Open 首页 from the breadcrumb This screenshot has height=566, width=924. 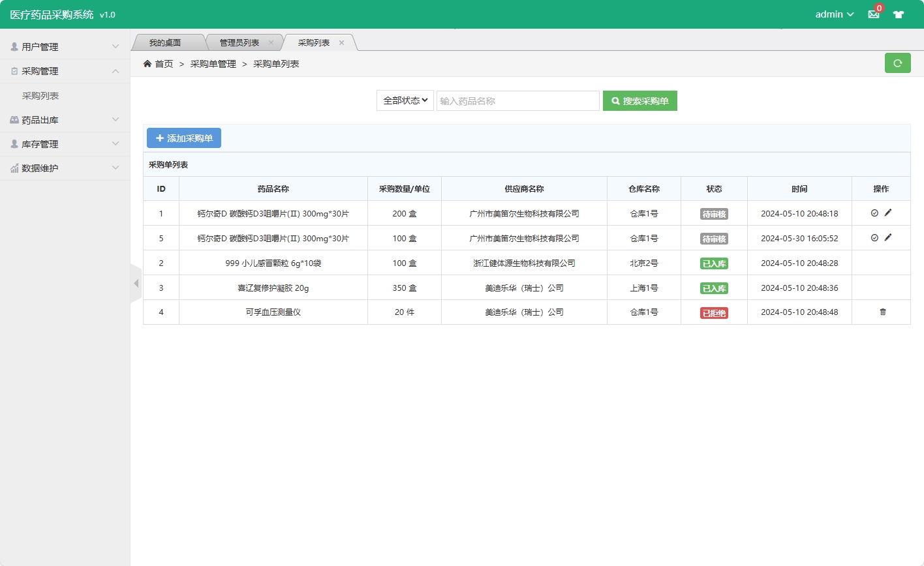(161, 64)
